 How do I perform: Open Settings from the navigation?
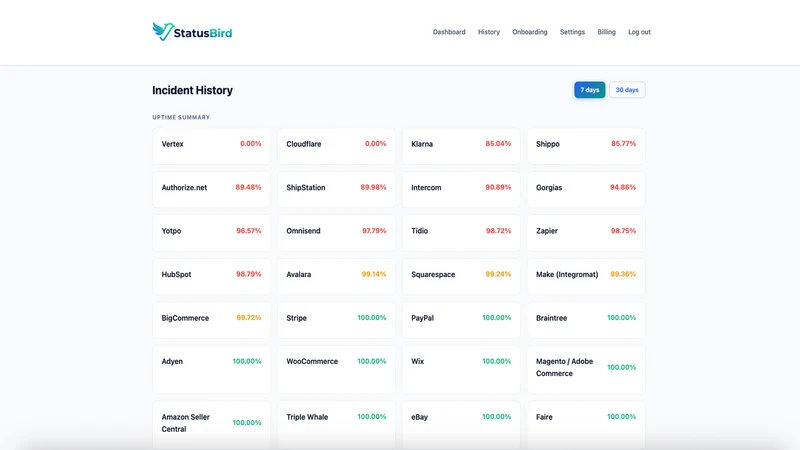[572, 32]
